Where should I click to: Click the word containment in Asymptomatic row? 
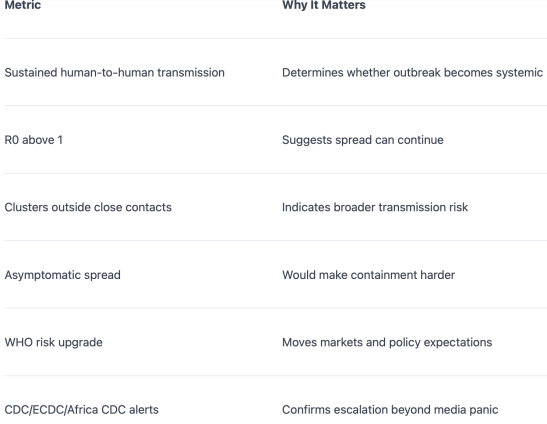point(384,275)
